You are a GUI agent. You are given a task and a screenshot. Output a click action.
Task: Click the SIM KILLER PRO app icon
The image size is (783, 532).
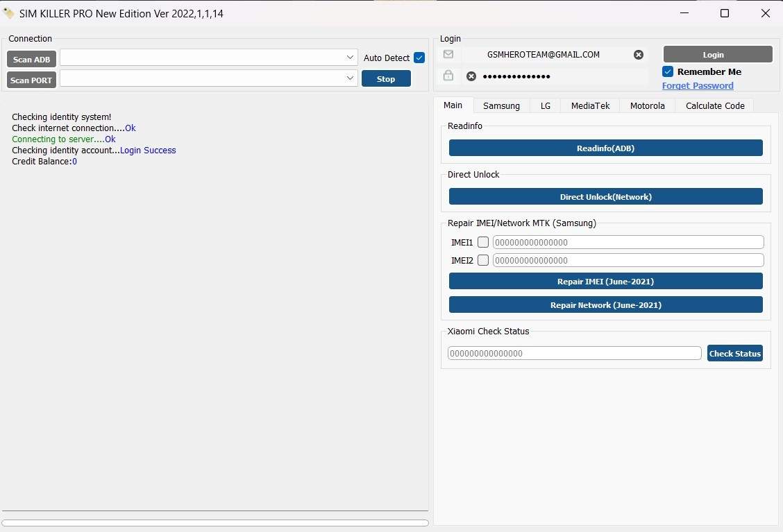click(x=8, y=13)
